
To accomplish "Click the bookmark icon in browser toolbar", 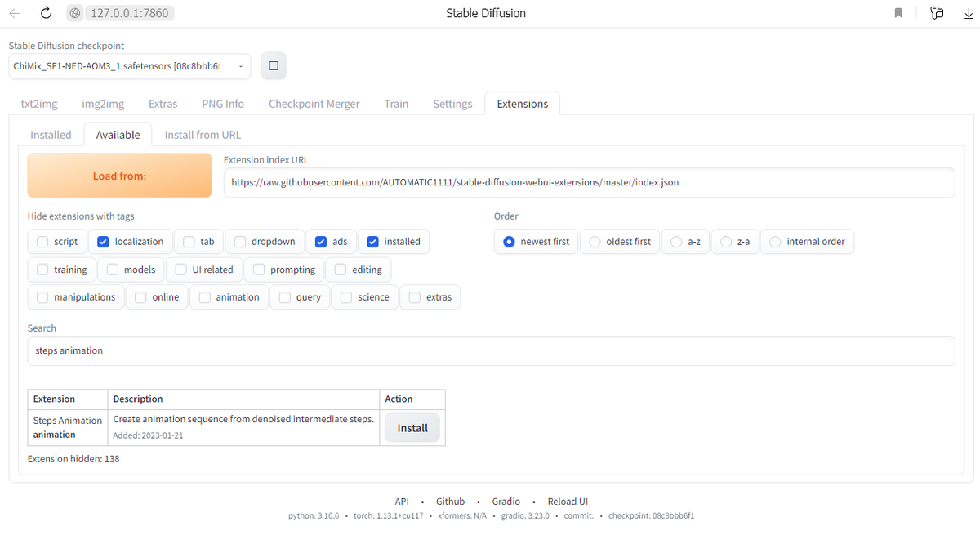I will 898,12.
